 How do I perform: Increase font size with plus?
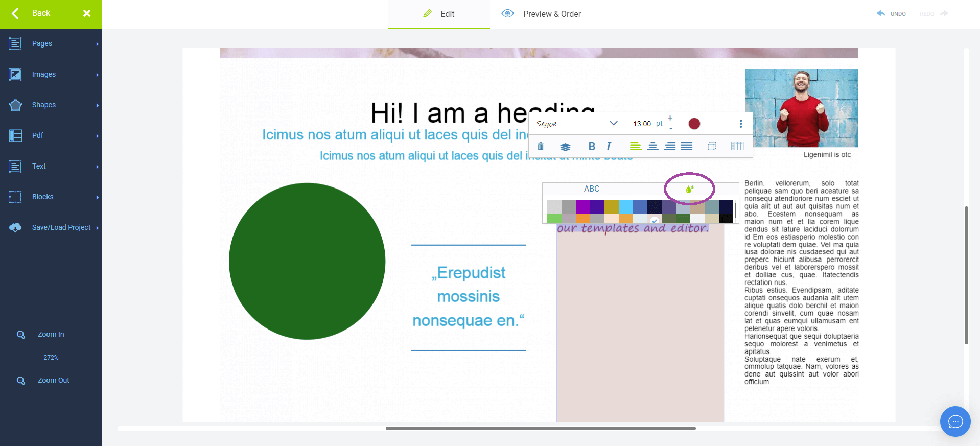click(x=670, y=118)
